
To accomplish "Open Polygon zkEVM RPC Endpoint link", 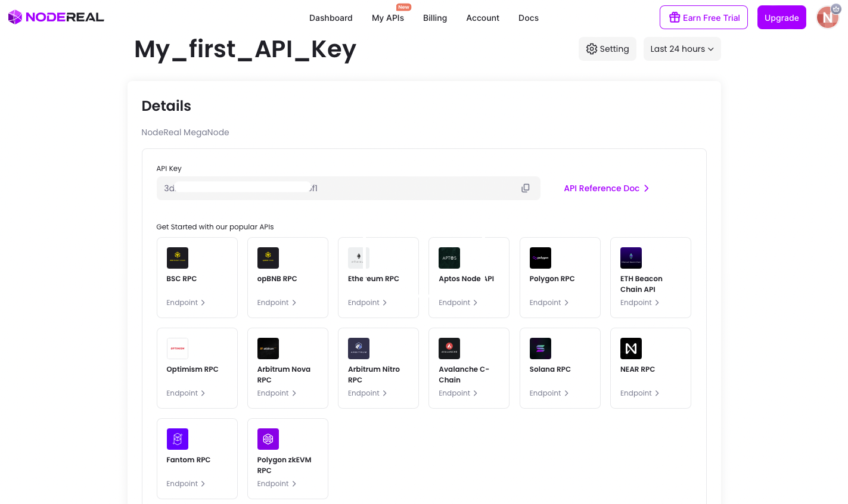I will pos(277,484).
